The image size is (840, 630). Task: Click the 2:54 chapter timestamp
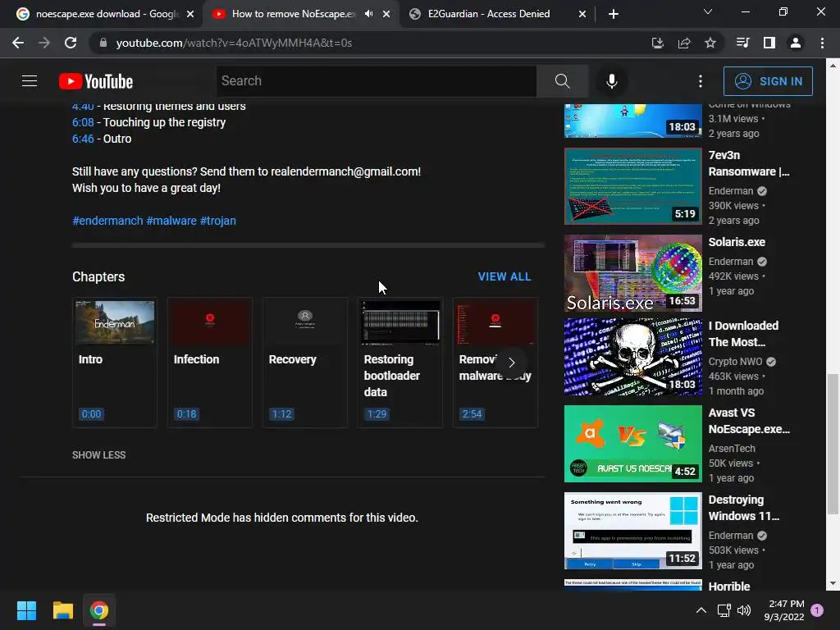472,414
